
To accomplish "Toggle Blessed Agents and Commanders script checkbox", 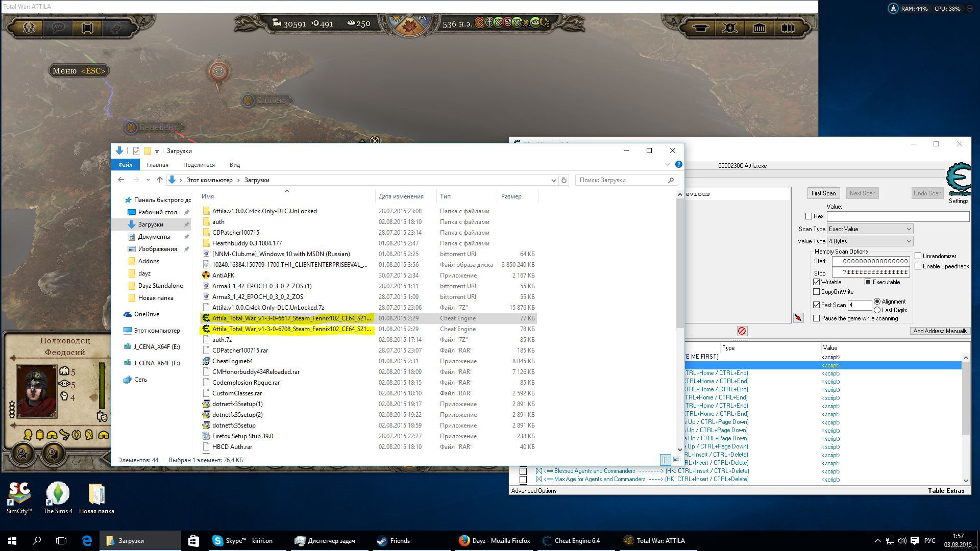I will (x=523, y=471).
